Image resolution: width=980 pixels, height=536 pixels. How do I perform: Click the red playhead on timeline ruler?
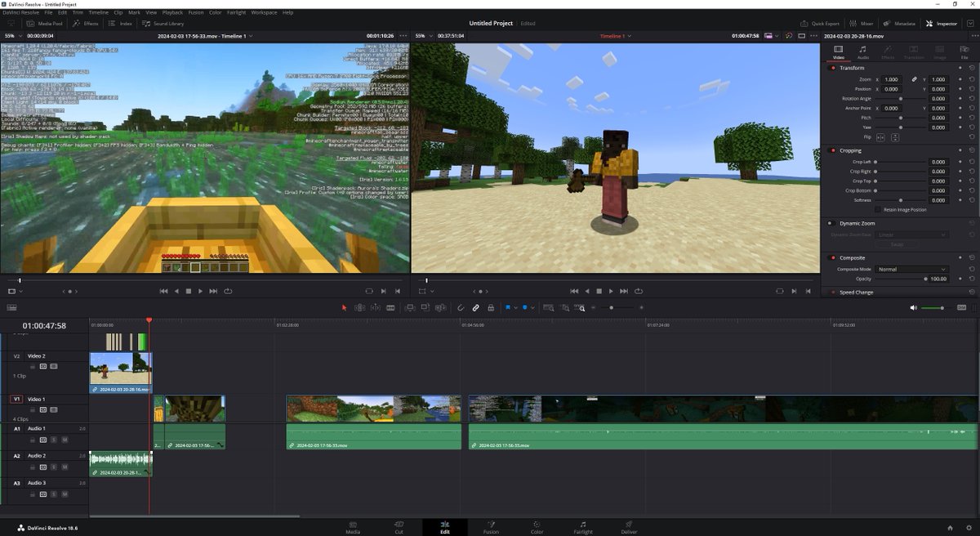click(149, 320)
